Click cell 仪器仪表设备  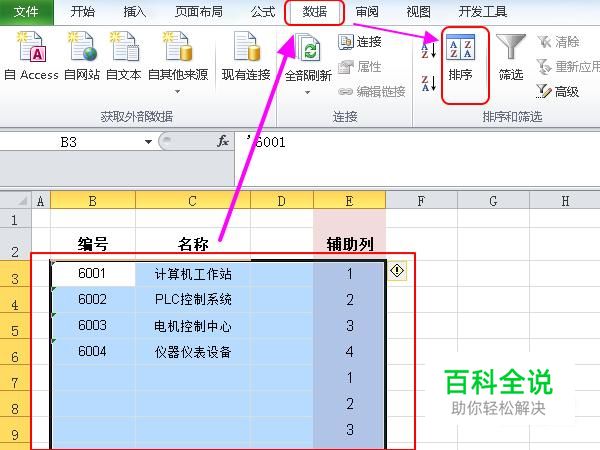tap(192, 351)
